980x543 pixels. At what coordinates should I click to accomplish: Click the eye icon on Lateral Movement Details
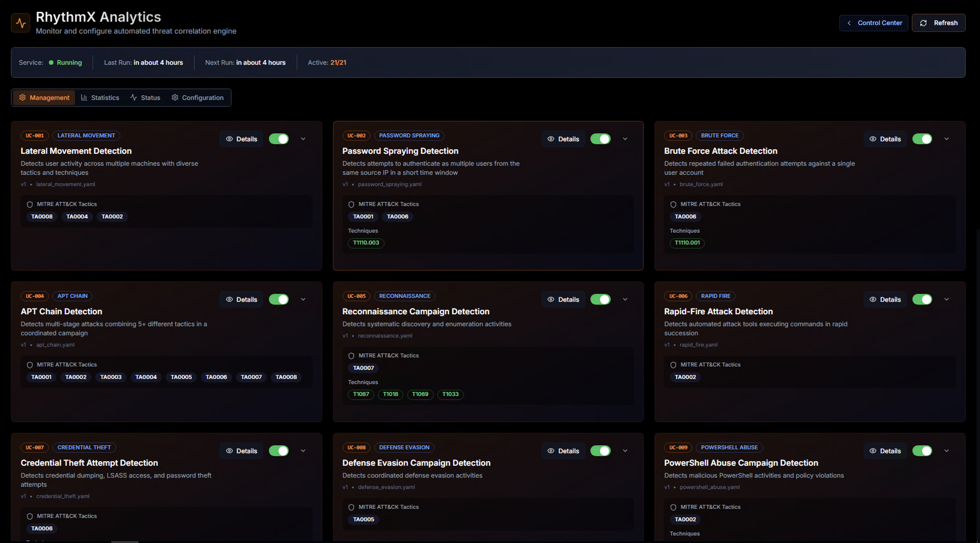[229, 139]
